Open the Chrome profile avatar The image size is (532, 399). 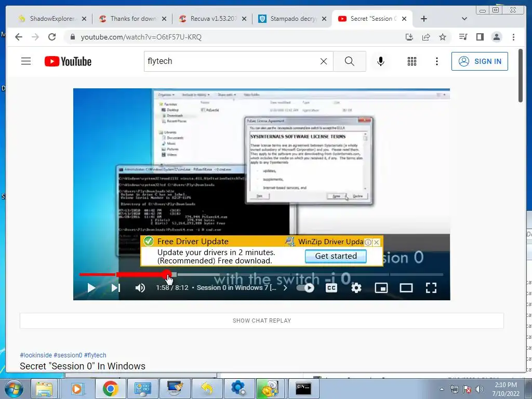click(x=496, y=37)
